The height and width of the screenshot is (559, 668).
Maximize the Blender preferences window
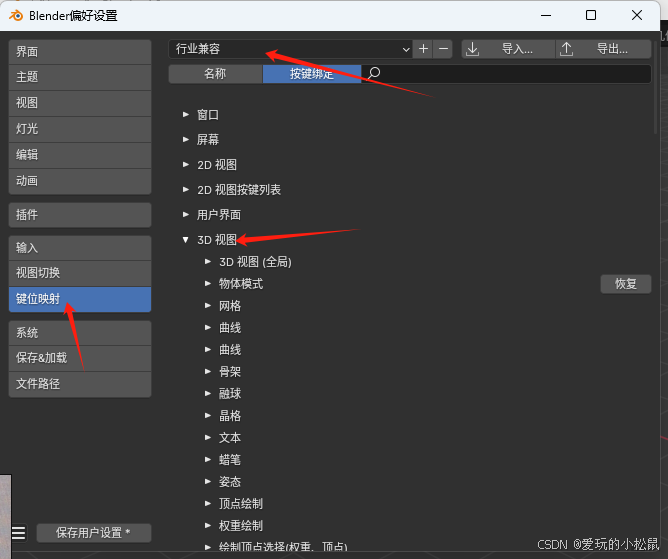pyautogui.click(x=591, y=15)
